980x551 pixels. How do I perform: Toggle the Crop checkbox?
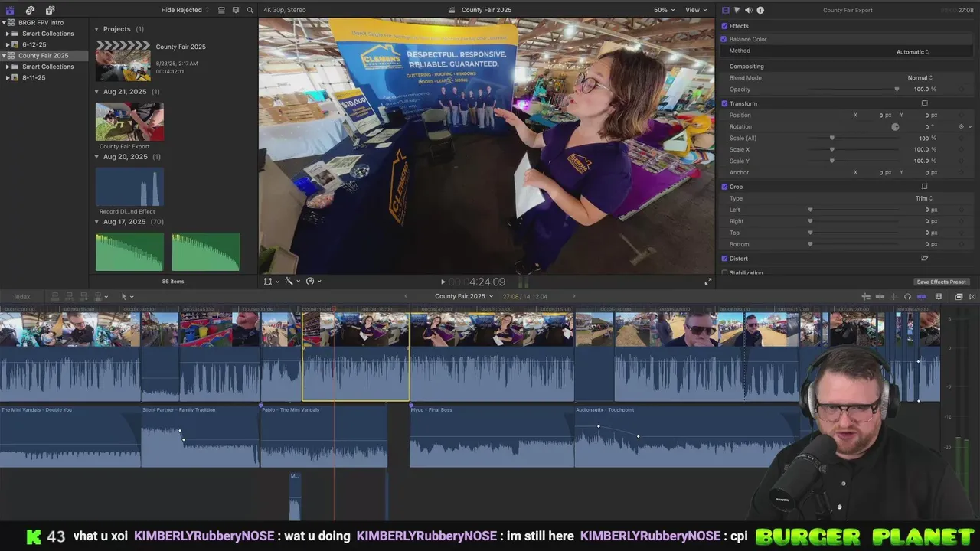point(724,187)
